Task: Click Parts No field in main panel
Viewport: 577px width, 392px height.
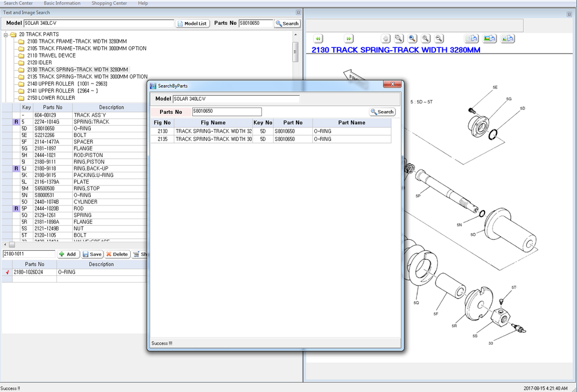Action: pos(256,23)
